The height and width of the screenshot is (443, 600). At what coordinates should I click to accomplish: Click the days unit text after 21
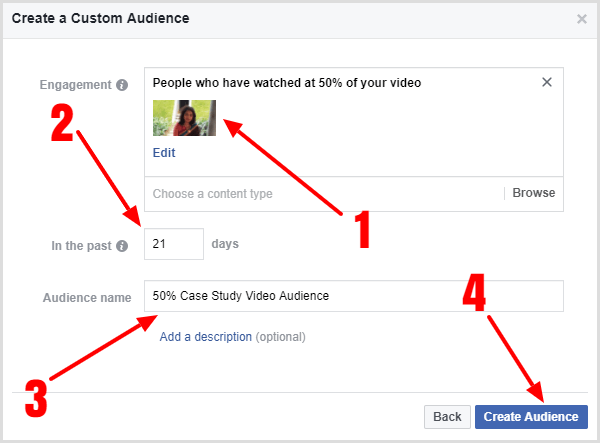(x=225, y=244)
